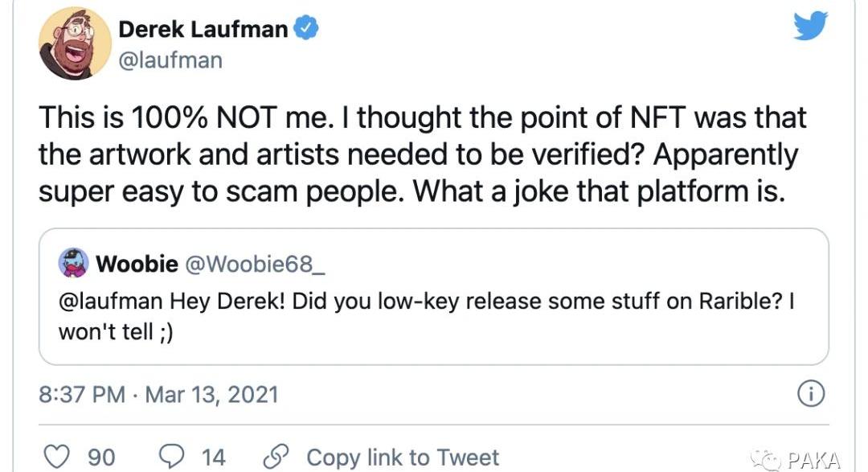Open Derek Laufman's profile avatar
The image size is (868, 472).
[x=75, y=43]
